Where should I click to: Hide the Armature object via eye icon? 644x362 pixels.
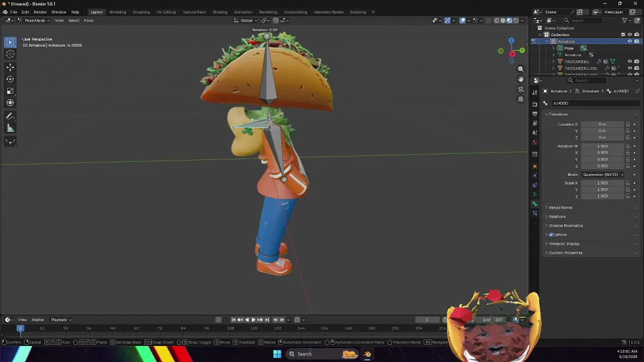tap(630, 41)
